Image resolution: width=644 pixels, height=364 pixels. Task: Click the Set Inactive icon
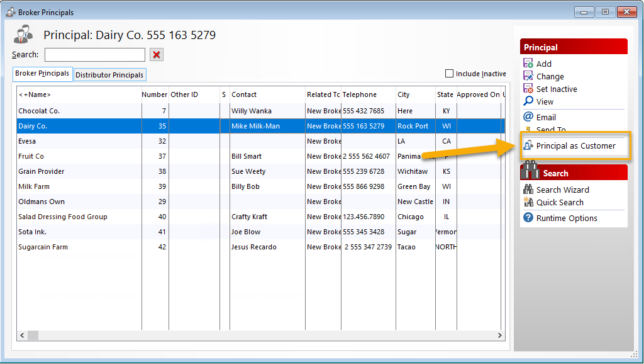click(x=528, y=88)
